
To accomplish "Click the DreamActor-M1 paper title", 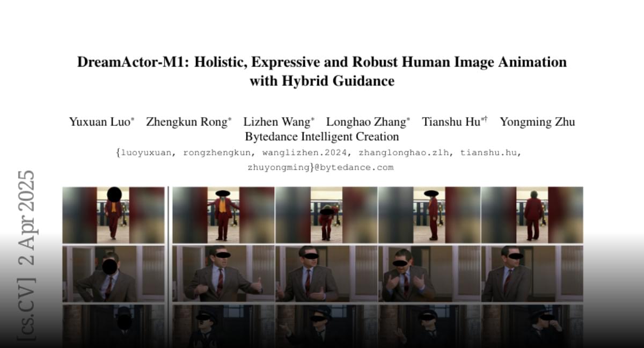I will click(322, 71).
